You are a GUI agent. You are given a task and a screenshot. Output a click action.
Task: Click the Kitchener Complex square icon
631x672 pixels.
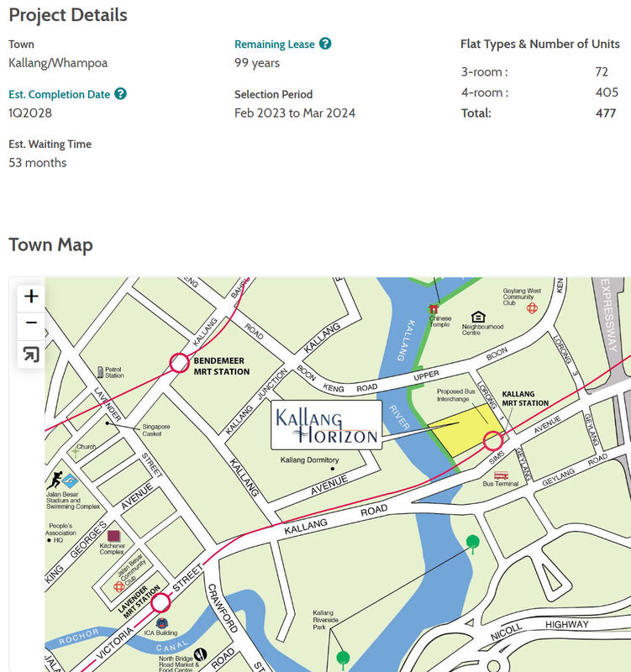tap(113, 536)
